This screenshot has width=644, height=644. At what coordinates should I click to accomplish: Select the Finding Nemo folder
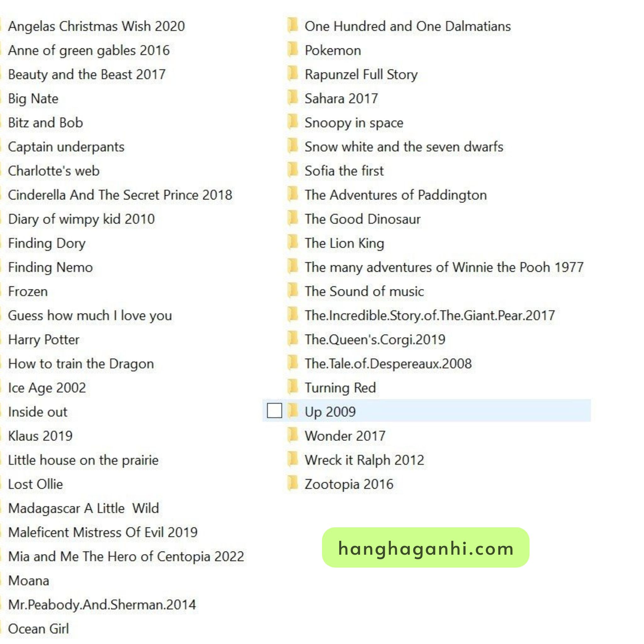click(x=50, y=267)
